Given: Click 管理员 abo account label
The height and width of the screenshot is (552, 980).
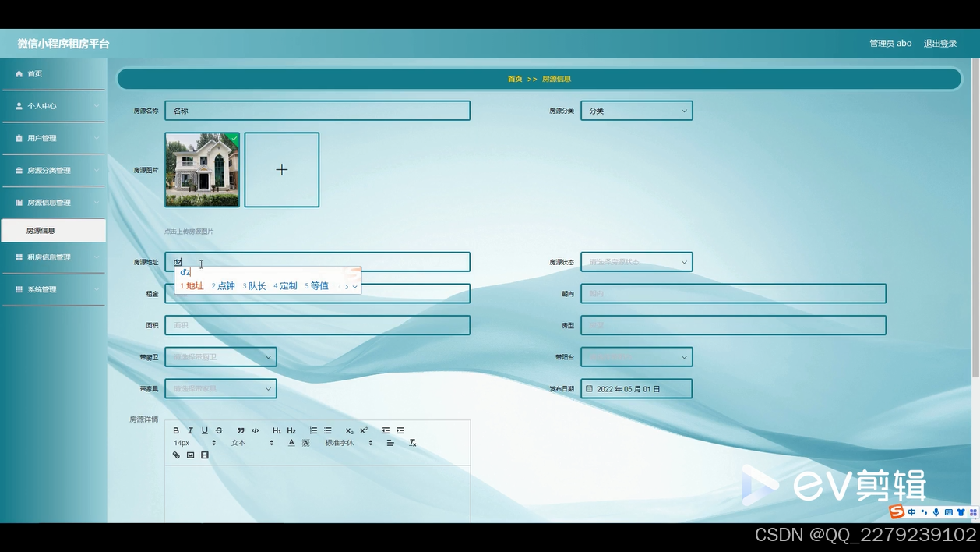Looking at the screenshot, I should (x=890, y=44).
